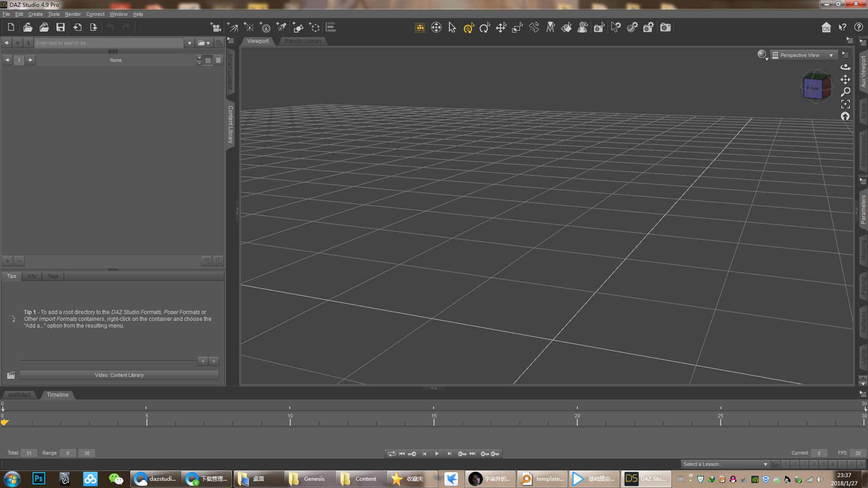This screenshot has height=488, width=868.
Task: Click the New Scene file icon
Action: (11, 28)
